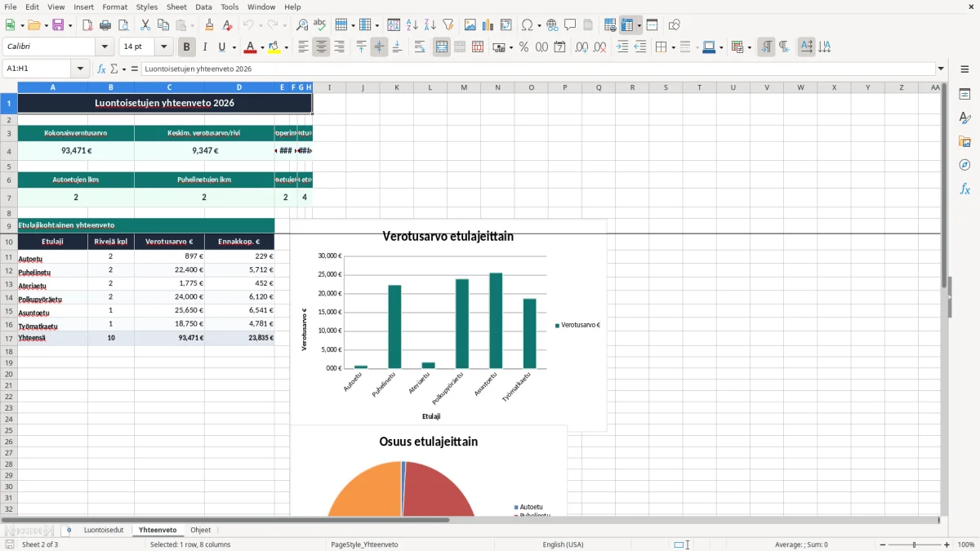Image resolution: width=980 pixels, height=551 pixels.
Task: Click the formula input line
Action: click(537, 69)
